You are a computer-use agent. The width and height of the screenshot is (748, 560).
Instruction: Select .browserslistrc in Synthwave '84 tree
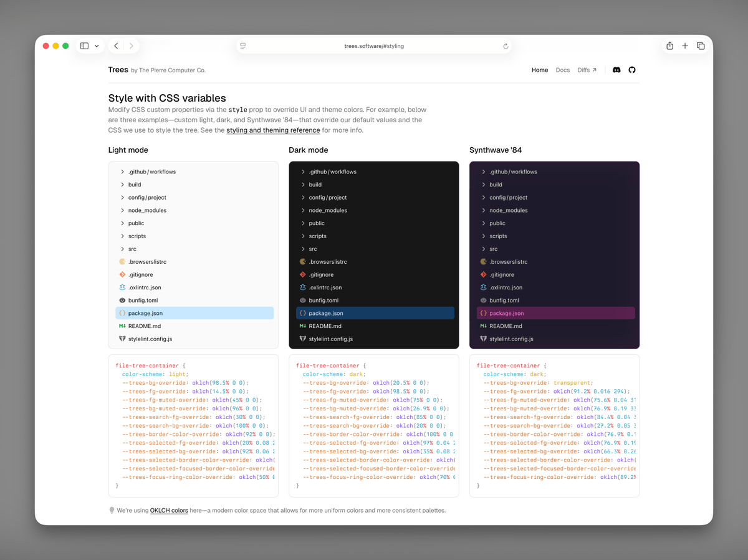pos(556,262)
